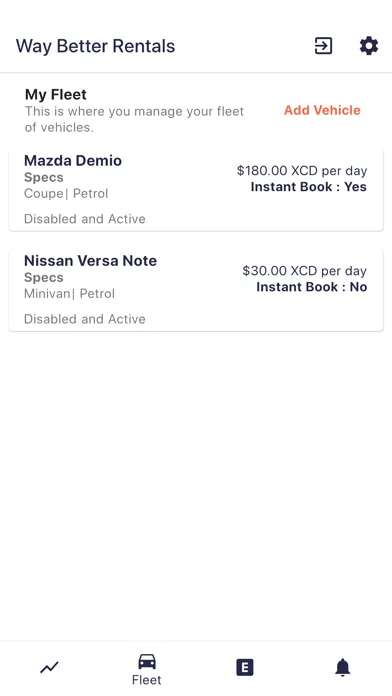Image resolution: width=392 pixels, height=696 pixels.
Task: Tap the logout exit icon
Action: click(323, 46)
